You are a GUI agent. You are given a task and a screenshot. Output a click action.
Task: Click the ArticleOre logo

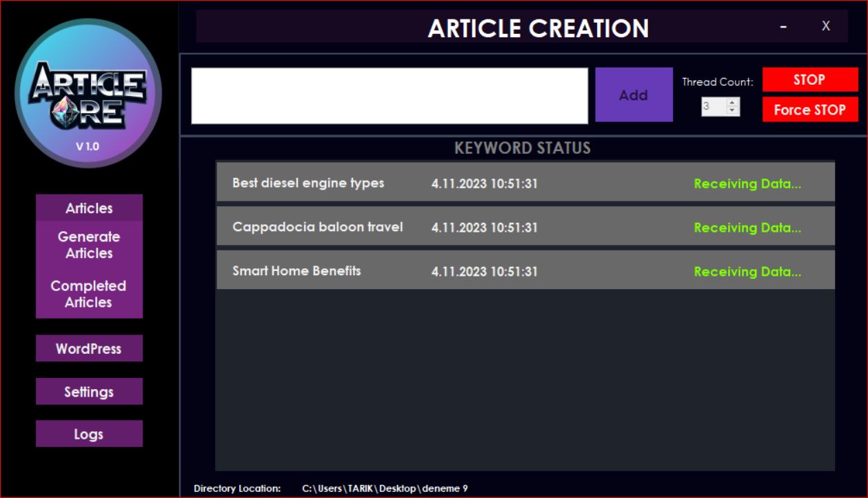pos(88,93)
